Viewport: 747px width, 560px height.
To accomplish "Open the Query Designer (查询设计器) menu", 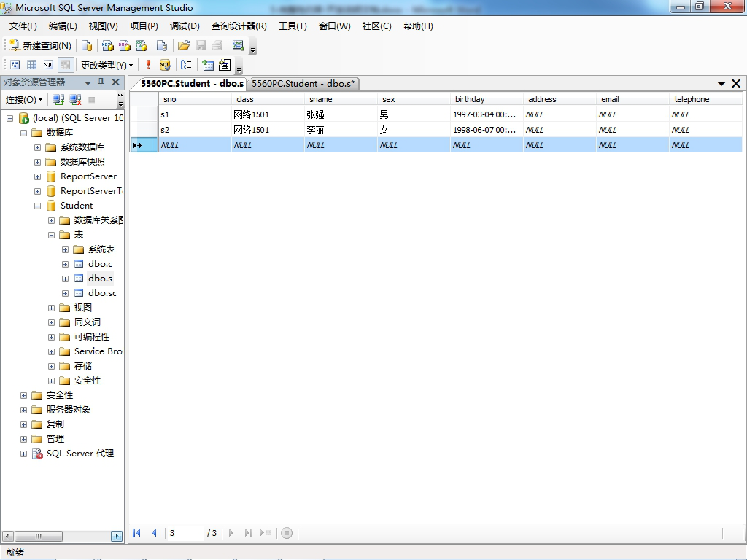I will coord(239,26).
